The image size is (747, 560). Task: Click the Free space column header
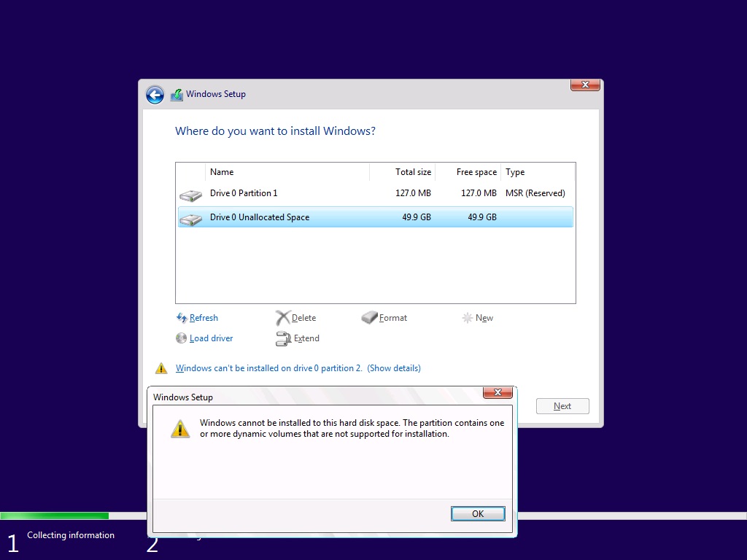pos(468,172)
